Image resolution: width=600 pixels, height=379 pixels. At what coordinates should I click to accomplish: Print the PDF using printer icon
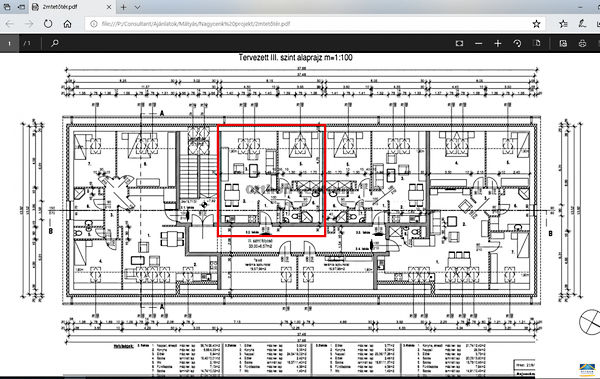[582, 43]
